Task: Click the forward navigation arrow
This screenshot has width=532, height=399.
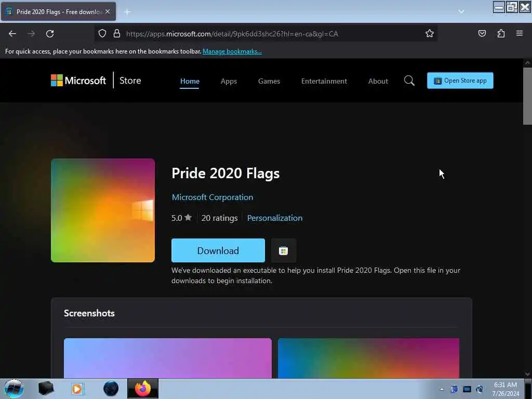Action: 31,34
